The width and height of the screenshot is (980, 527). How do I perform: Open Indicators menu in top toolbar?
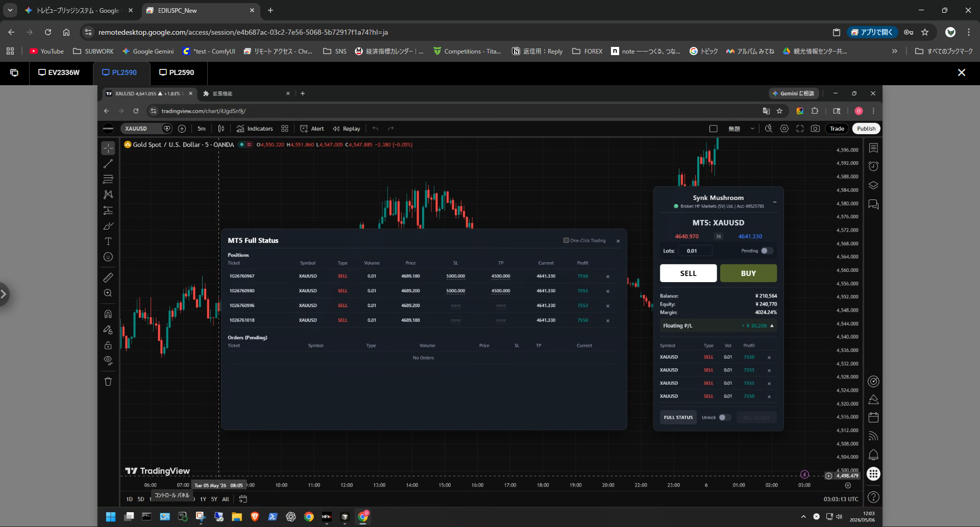[255, 129]
